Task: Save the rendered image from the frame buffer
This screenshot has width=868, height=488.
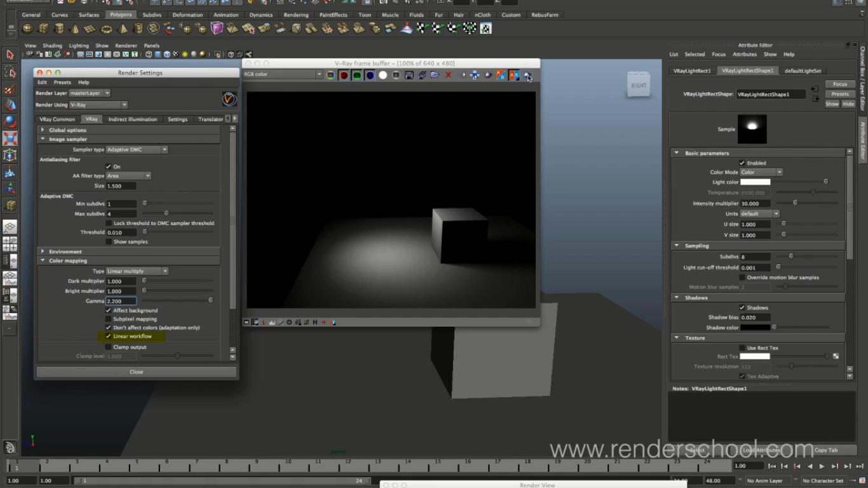Action: pos(409,75)
